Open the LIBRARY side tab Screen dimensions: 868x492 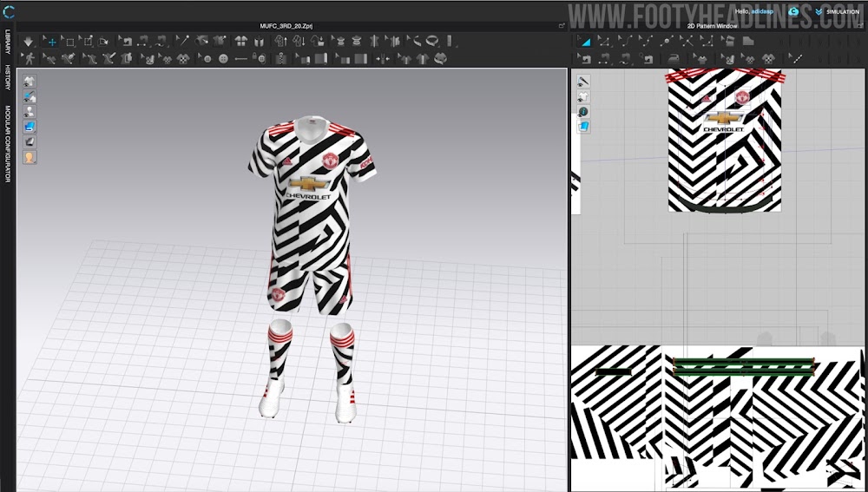8,42
